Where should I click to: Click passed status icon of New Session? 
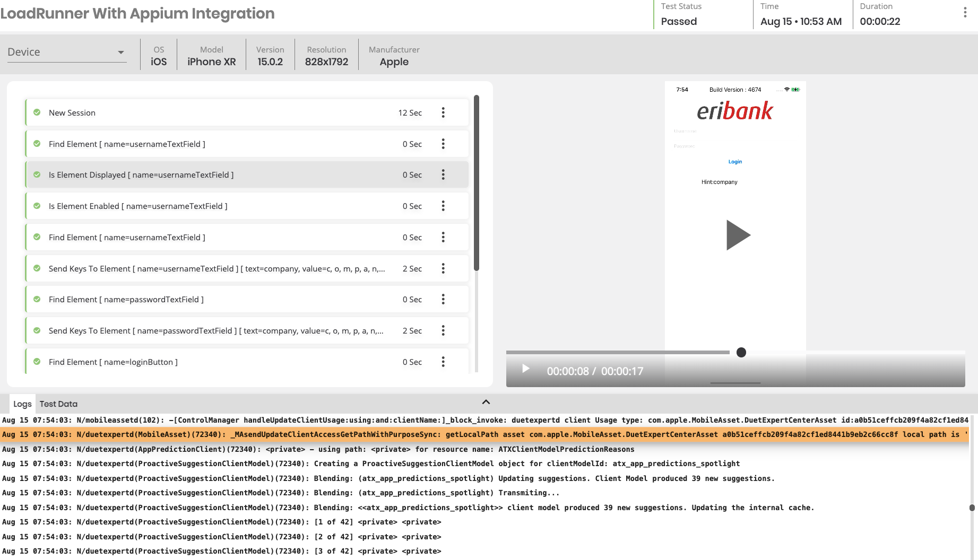tap(37, 112)
